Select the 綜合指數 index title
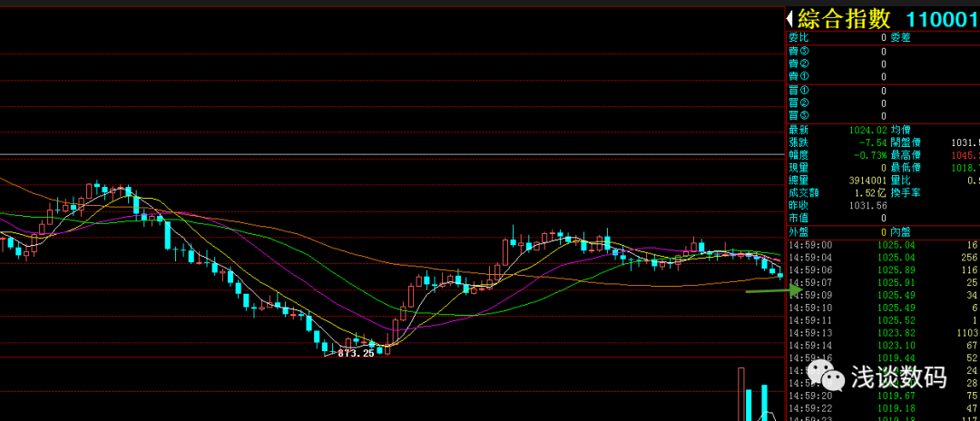Image resolution: width=980 pixels, height=421 pixels. pyautogui.click(x=845, y=18)
